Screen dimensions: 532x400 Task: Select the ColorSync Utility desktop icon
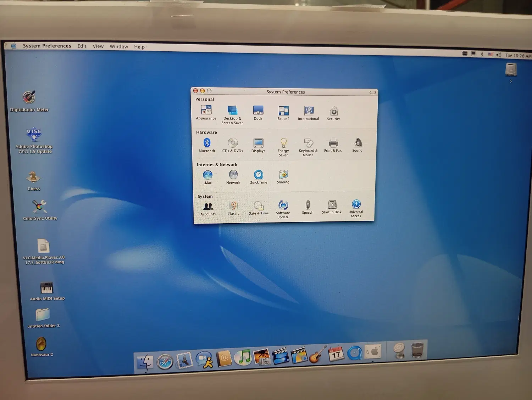pyautogui.click(x=40, y=210)
